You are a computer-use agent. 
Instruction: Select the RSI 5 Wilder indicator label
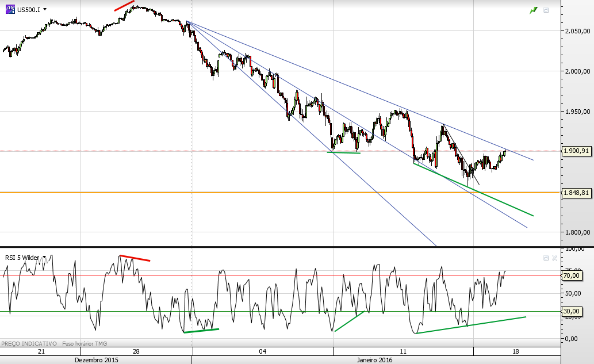click(22, 258)
